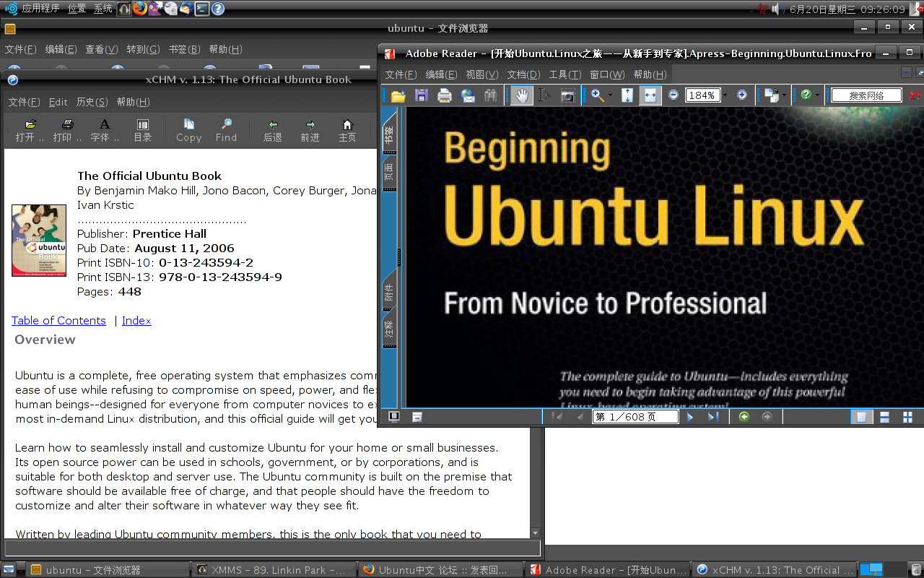
Task: Click the 打印 Print button in xCHM
Action: (67, 131)
